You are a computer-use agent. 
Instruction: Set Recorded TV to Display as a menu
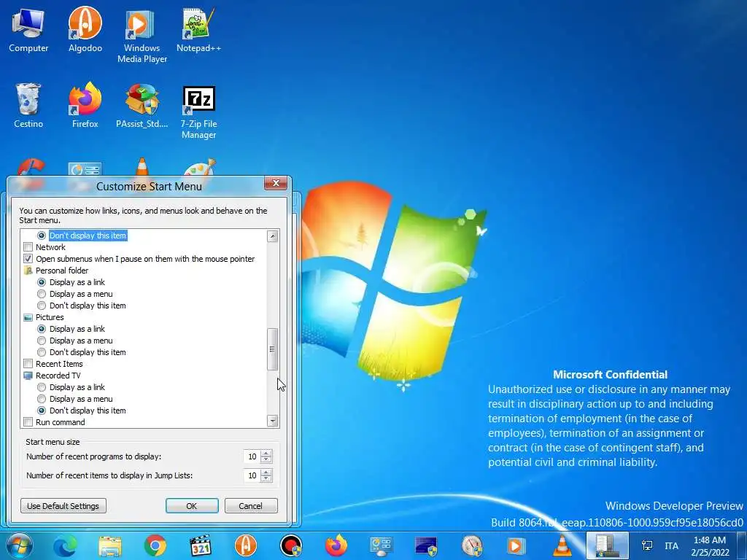(x=42, y=399)
